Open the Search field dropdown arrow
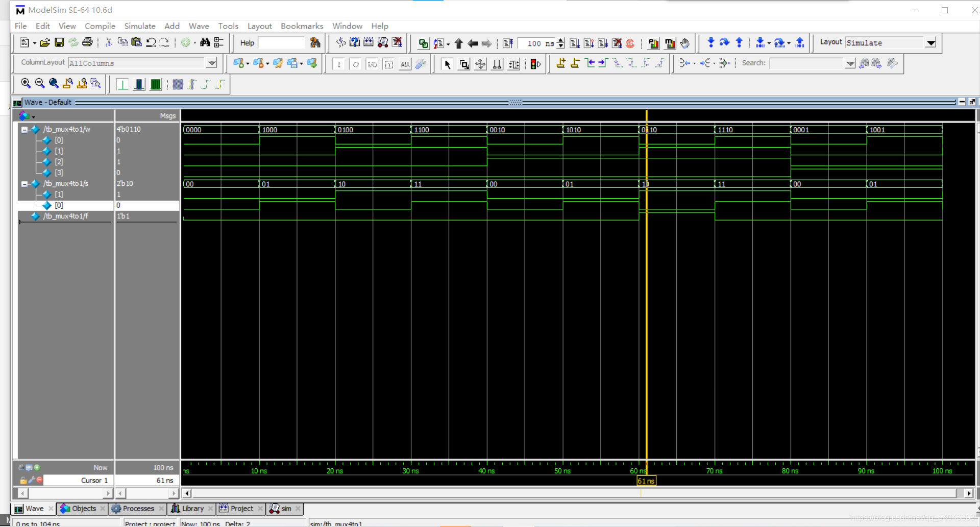Screen dimensions: 980x527 [850, 64]
